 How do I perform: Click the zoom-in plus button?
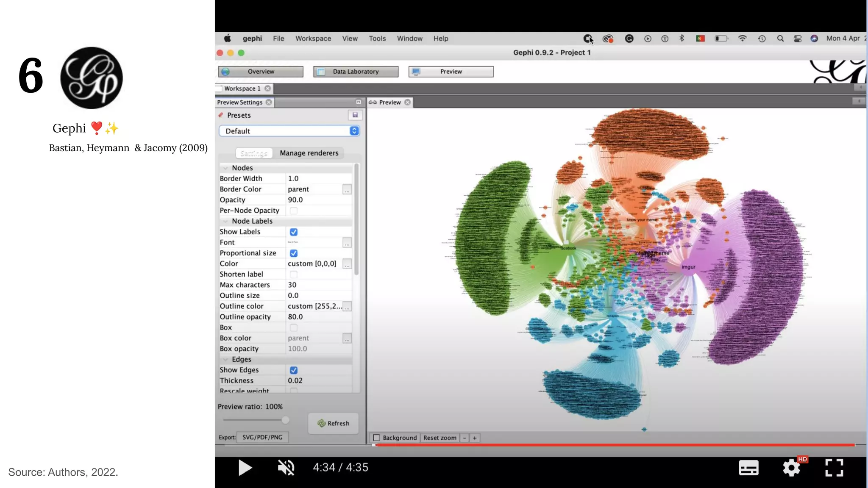point(475,438)
